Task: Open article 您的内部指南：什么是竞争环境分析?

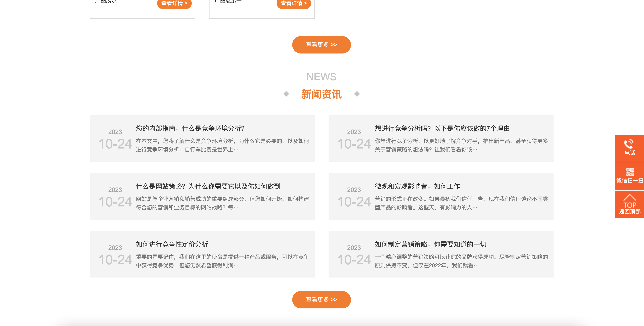Action: click(190, 128)
